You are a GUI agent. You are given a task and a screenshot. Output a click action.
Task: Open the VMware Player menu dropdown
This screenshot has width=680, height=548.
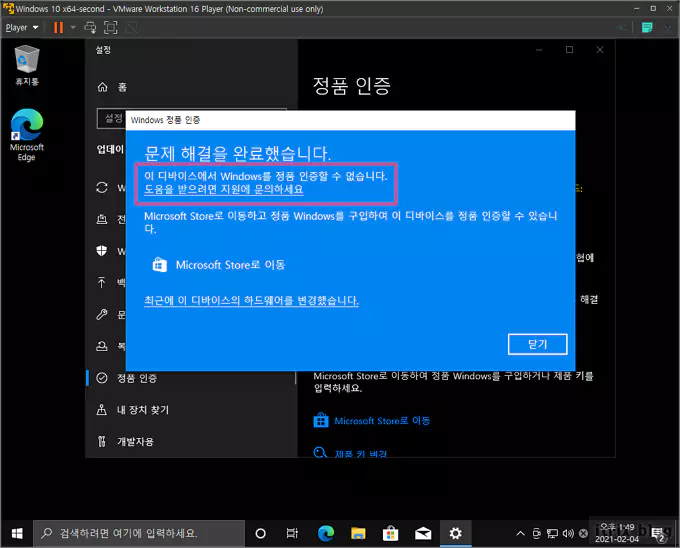click(22, 28)
